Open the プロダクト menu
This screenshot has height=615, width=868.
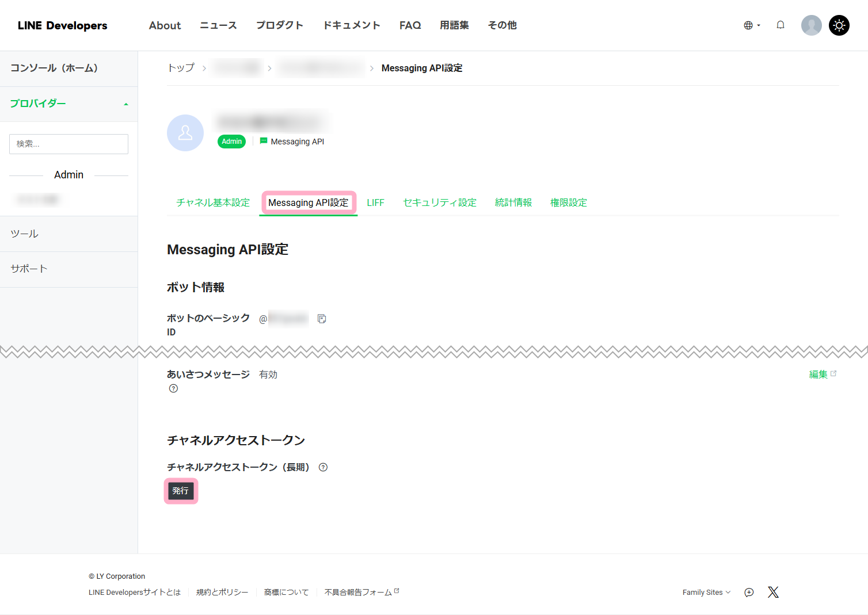click(x=280, y=25)
